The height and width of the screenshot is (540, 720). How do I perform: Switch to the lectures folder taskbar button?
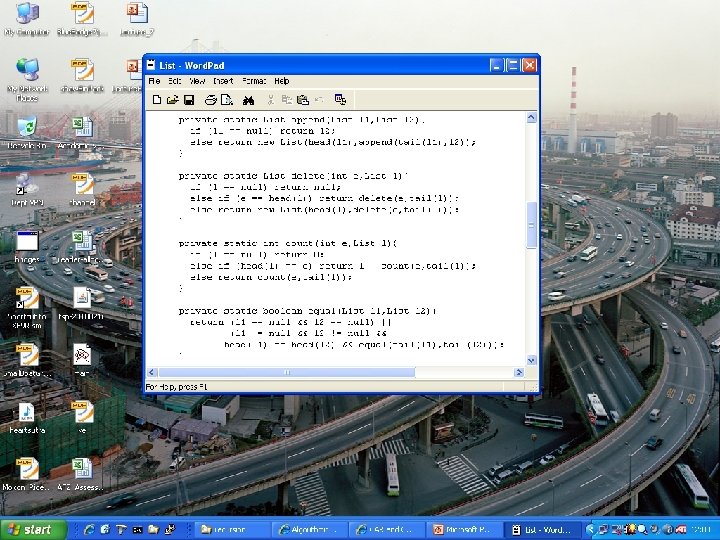(232, 530)
